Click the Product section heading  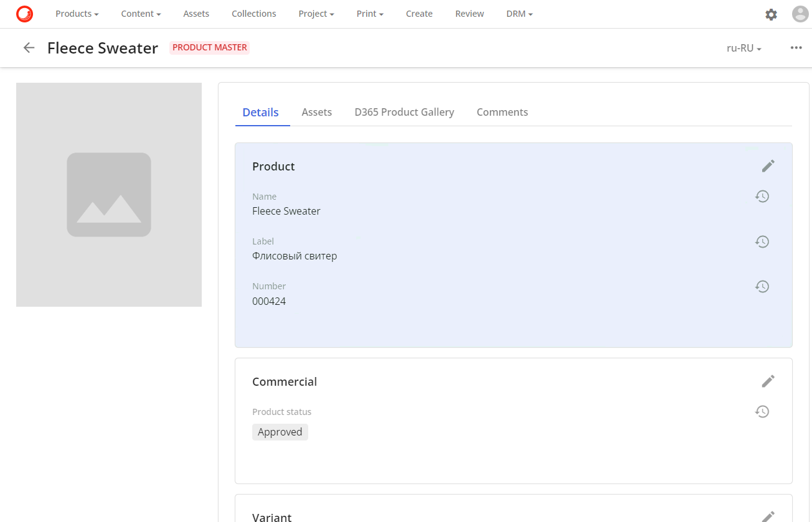pos(273,167)
